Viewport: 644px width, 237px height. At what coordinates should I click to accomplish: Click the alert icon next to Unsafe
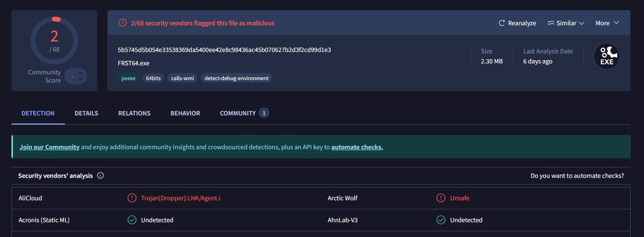[441, 198]
